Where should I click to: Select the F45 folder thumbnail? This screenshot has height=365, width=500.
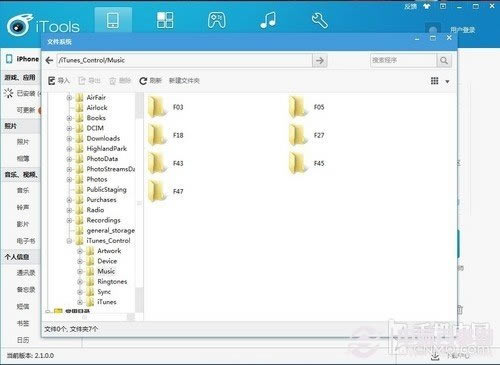pos(307,163)
